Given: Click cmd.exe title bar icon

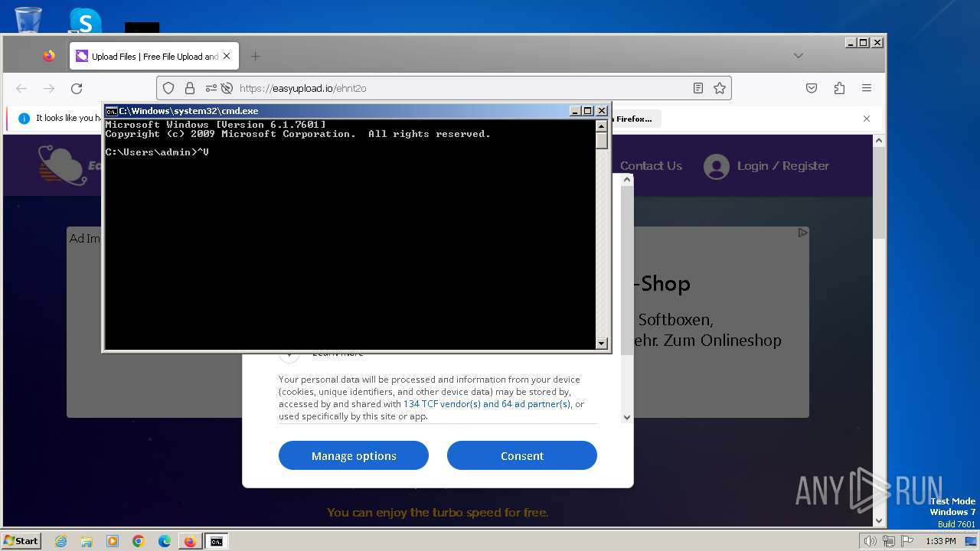Looking at the screenshot, I should point(111,111).
